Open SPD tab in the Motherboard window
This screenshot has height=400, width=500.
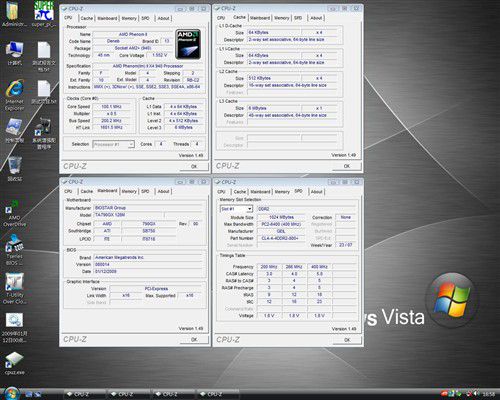[x=145, y=191]
